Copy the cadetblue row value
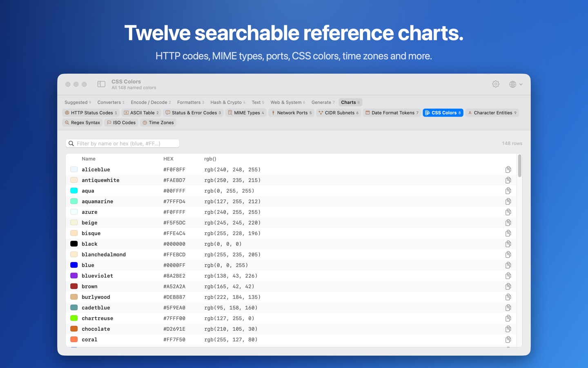Image resolution: width=588 pixels, height=368 pixels. [508, 308]
